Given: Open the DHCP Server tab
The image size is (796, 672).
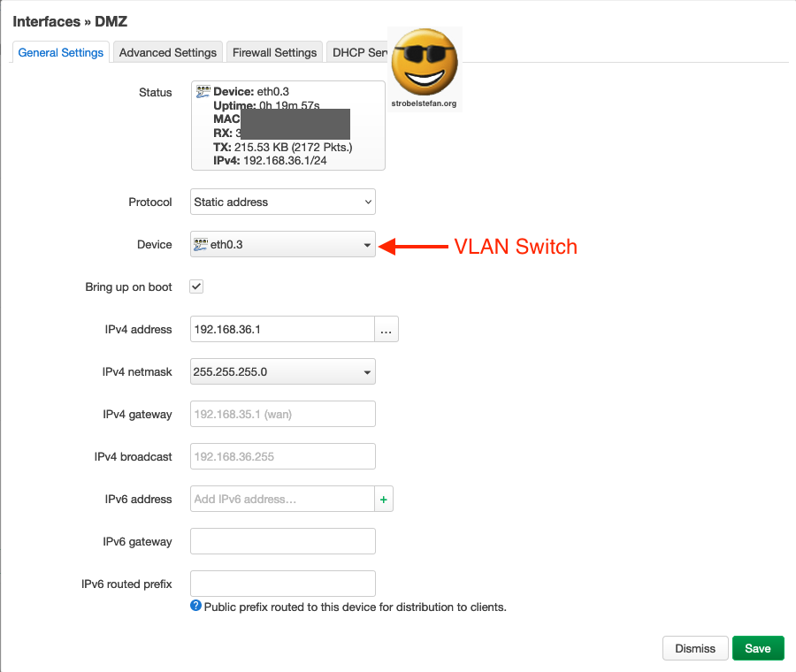Looking at the screenshot, I should 363,52.
